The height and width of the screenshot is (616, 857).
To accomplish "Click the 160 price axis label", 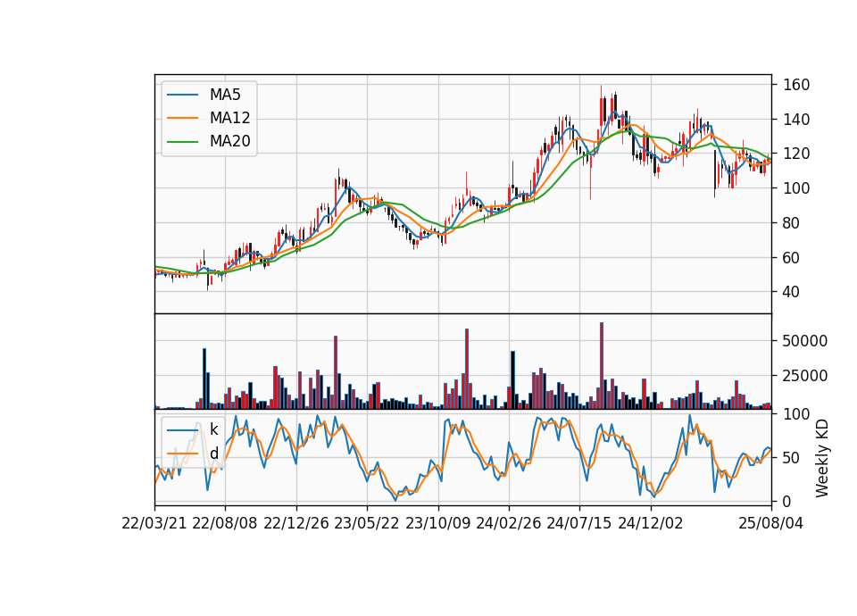I will (796, 85).
